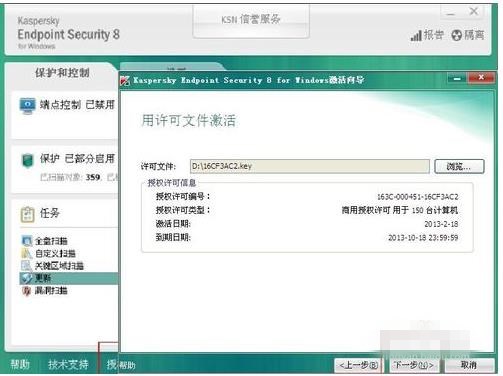Cancel the activation wizard with 取消

click(x=469, y=365)
